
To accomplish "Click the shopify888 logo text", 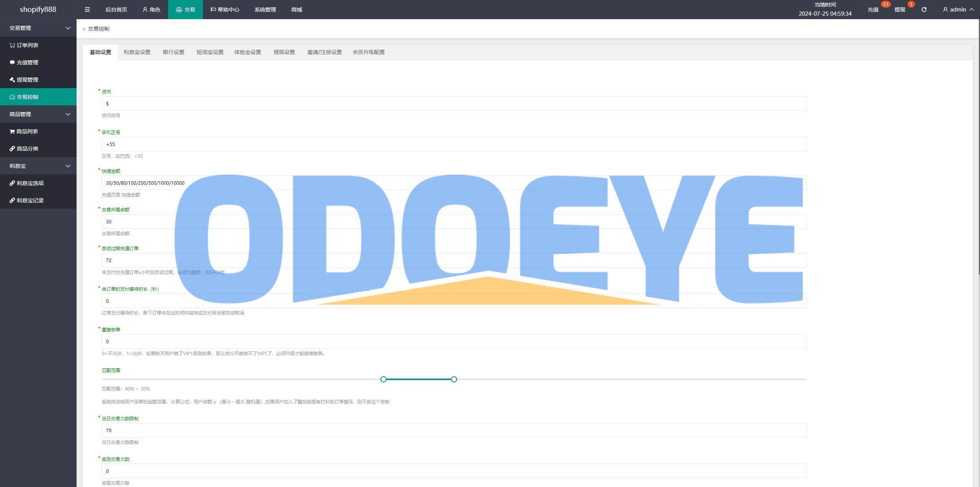I will coord(38,9).
